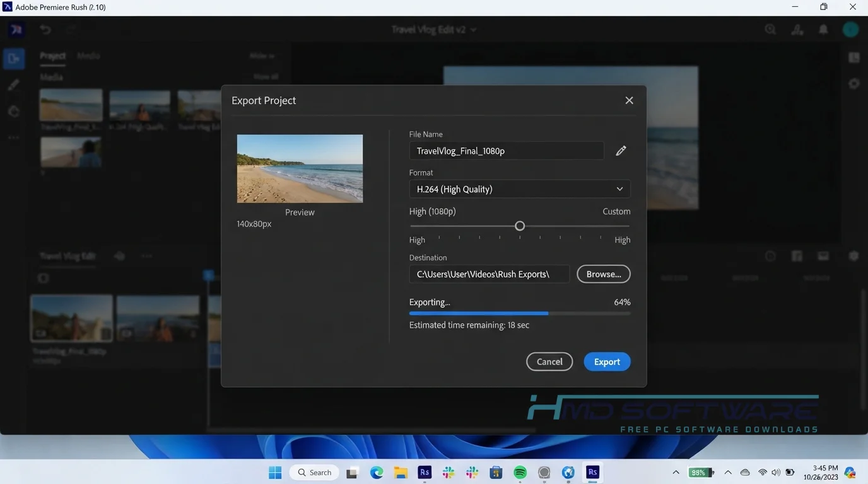Open notifications bell in Rush

[823, 30]
